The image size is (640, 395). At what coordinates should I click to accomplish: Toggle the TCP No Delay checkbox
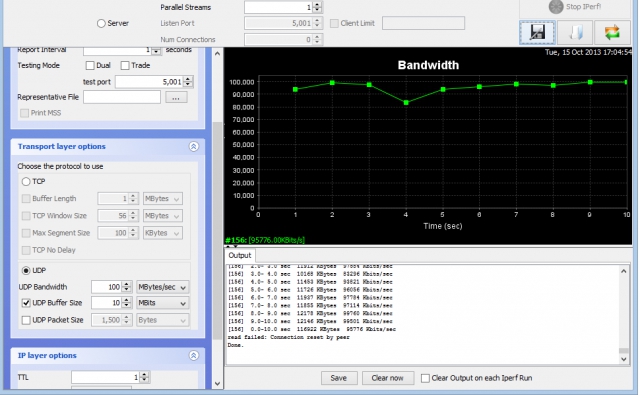coord(26,250)
